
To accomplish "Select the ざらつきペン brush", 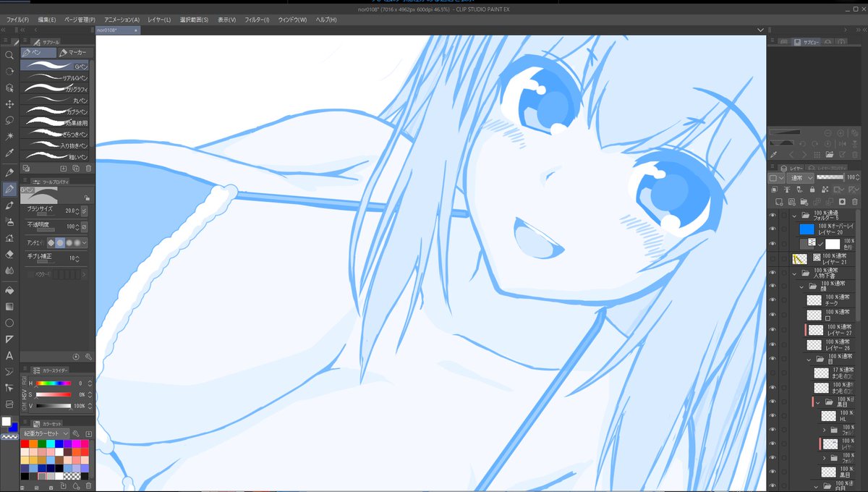I will coord(55,134).
